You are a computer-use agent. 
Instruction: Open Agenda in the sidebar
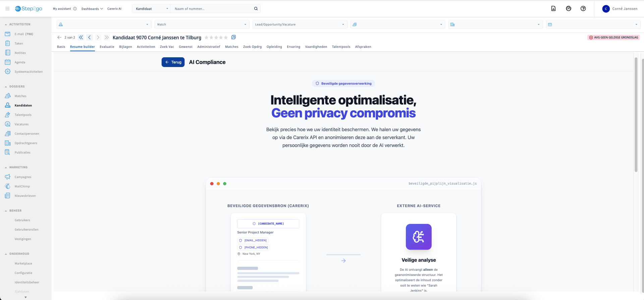pos(20,62)
